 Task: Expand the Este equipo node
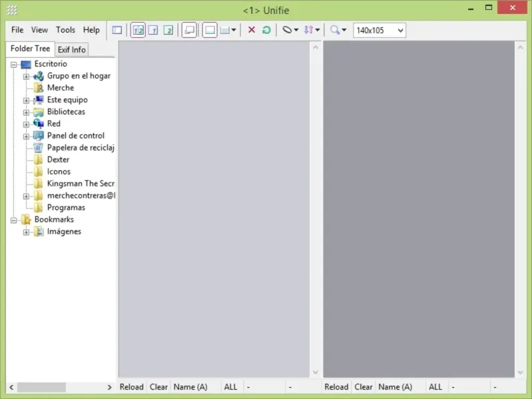click(x=26, y=100)
